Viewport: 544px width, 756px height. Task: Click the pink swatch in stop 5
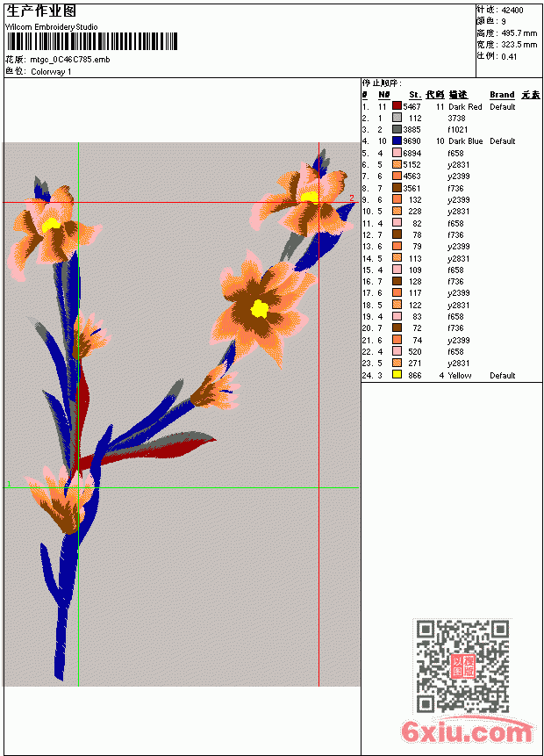point(397,153)
